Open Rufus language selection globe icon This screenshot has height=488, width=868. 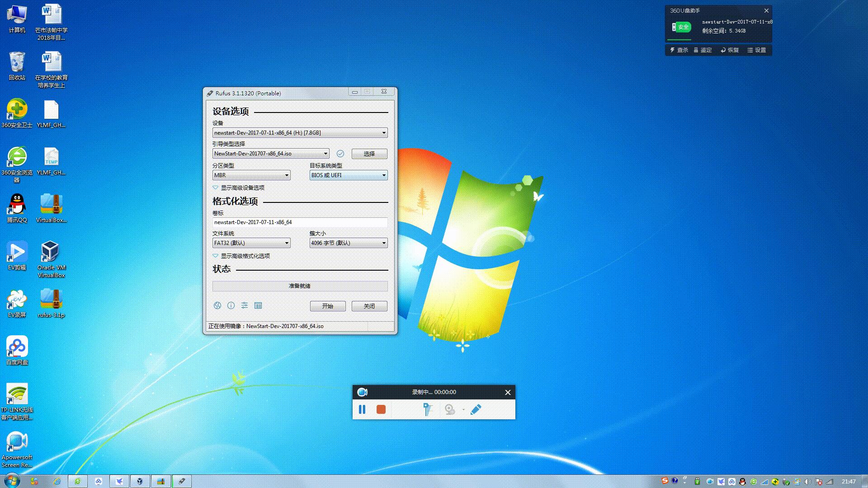point(217,305)
